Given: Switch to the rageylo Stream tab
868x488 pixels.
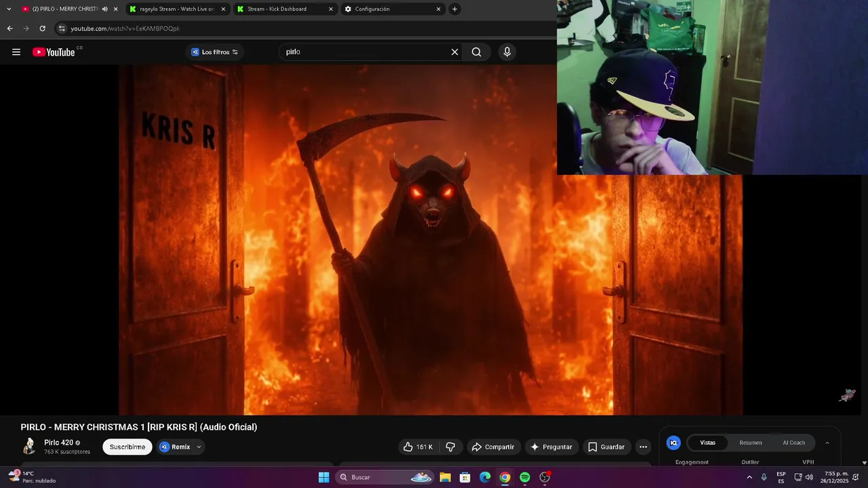Looking at the screenshot, I should pos(178,9).
